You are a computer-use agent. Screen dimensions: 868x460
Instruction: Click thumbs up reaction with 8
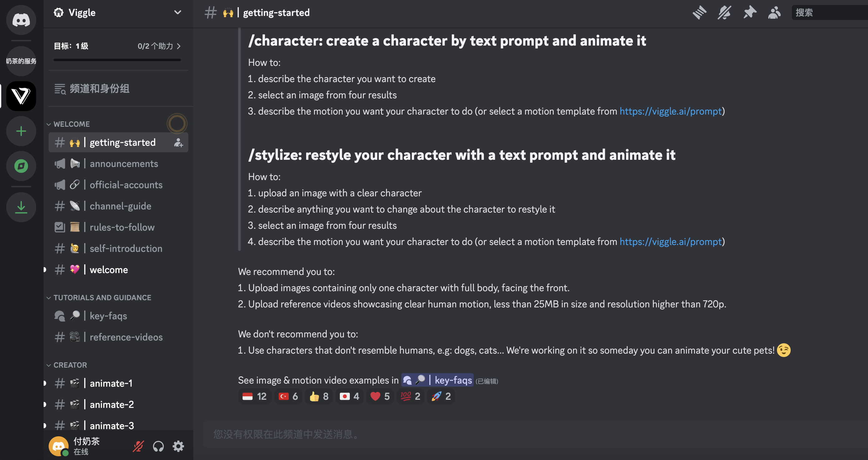(x=319, y=396)
